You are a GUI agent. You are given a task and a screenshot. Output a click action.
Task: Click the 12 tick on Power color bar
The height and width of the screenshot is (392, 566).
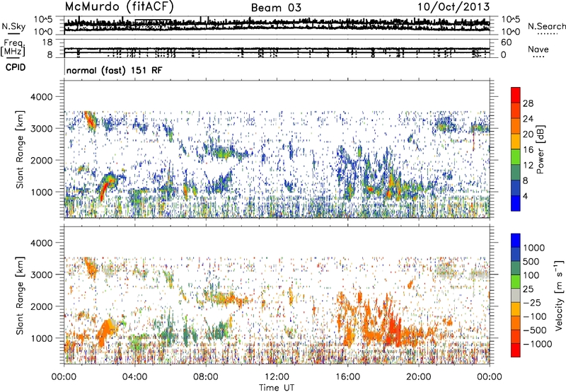528,166
